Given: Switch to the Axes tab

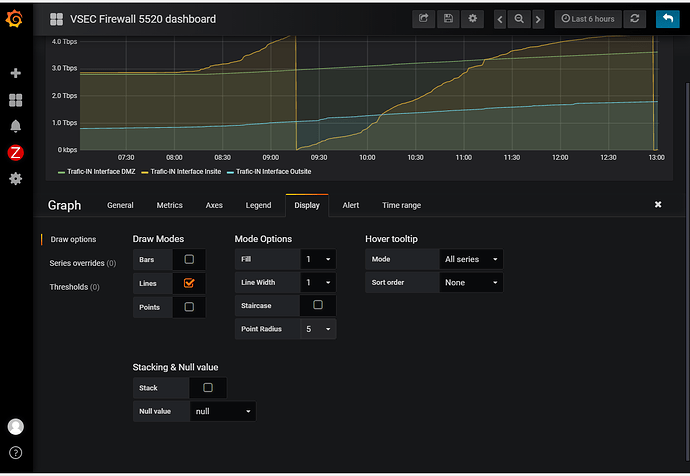Looking at the screenshot, I should (214, 205).
